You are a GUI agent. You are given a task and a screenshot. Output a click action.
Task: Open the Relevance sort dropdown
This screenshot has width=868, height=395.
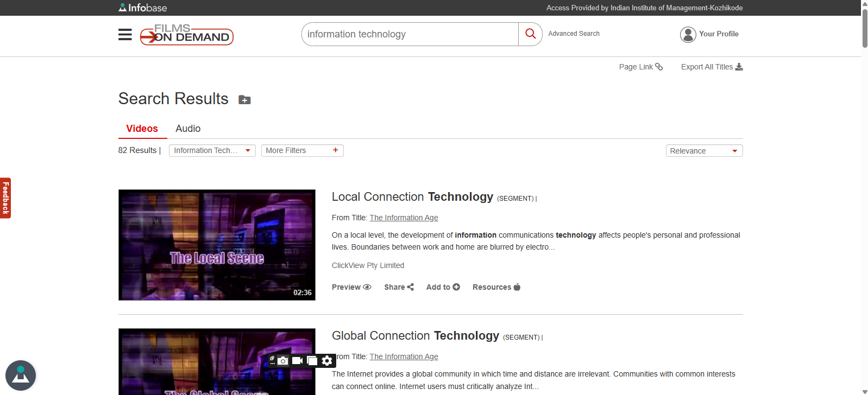pyautogui.click(x=703, y=151)
